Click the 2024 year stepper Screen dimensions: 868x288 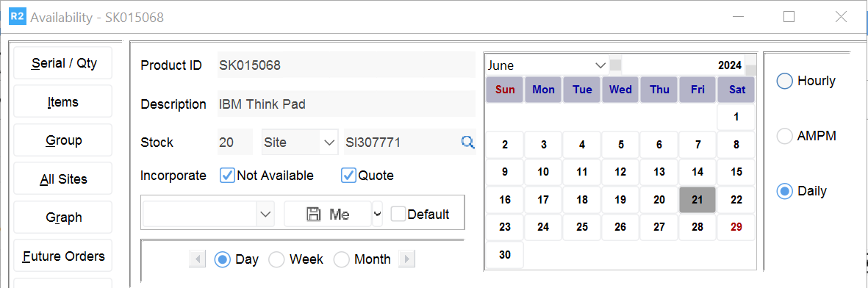750,65
